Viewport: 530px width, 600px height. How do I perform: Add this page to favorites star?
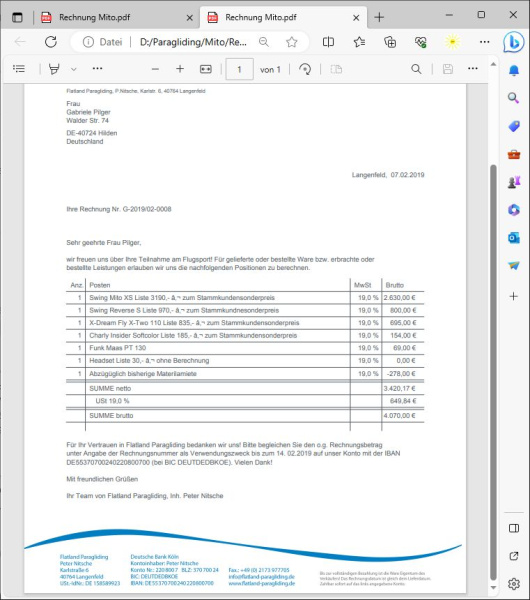click(x=292, y=42)
